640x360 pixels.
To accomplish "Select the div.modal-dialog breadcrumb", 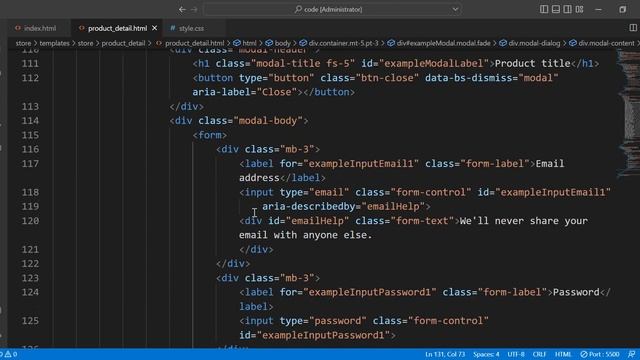I will coord(530,43).
